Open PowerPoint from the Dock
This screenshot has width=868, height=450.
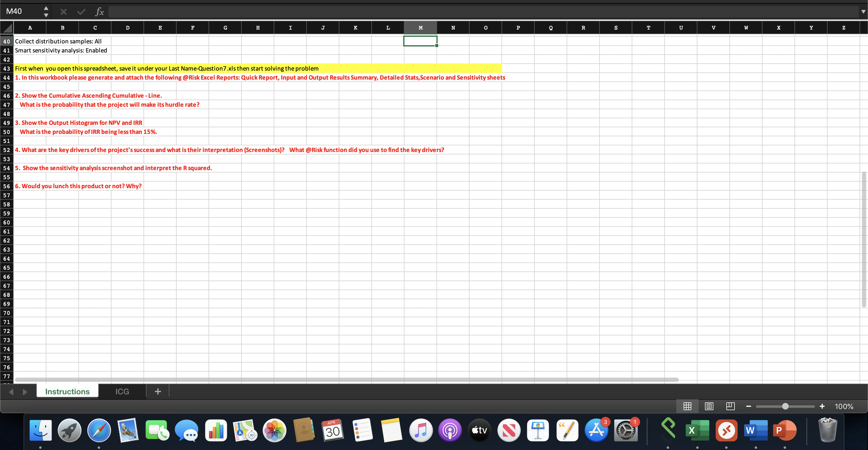(x=785, y=430)
